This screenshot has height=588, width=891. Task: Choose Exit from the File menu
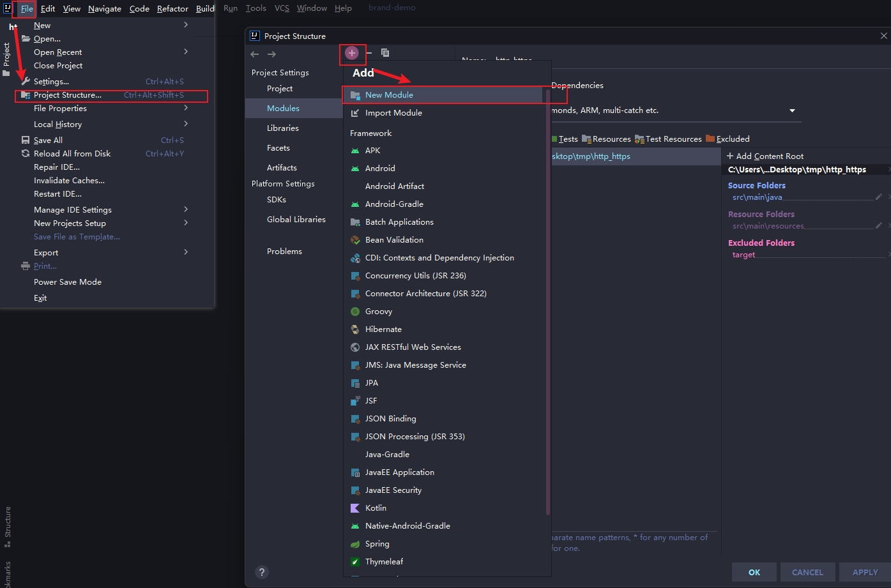pyautogui.click(x=40, y=298)
